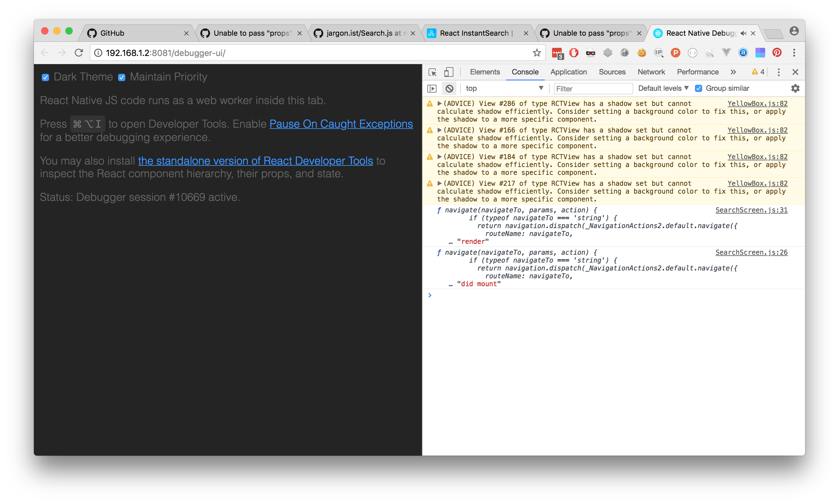Click the AdBlock hand icon in the toolbar
Screen dimensions: 839x504
(x=574, y=53)
